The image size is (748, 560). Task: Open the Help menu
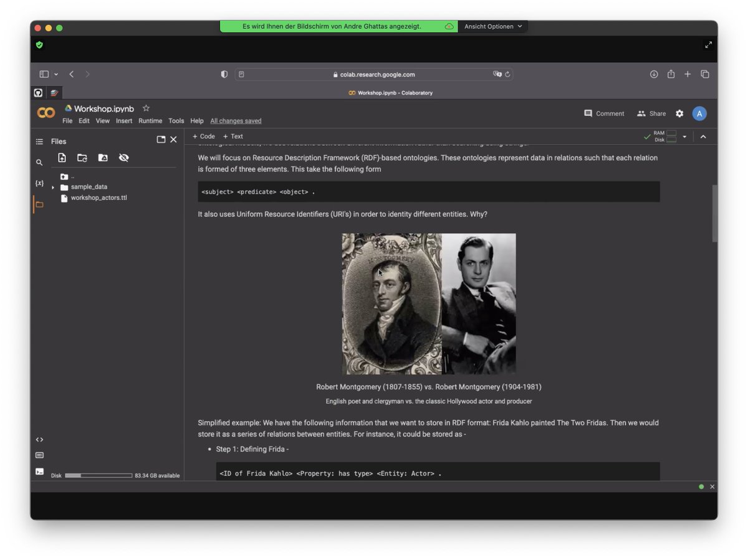197,121
